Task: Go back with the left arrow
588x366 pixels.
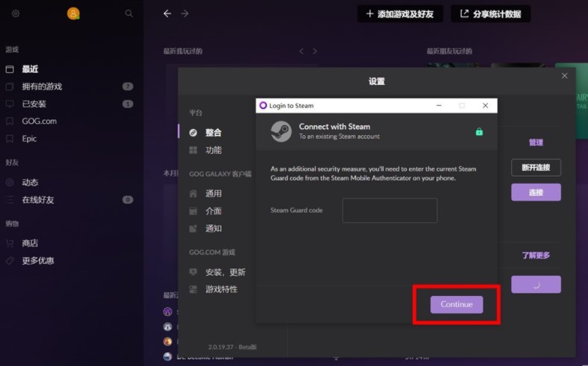Action: [x=167, y=13]
